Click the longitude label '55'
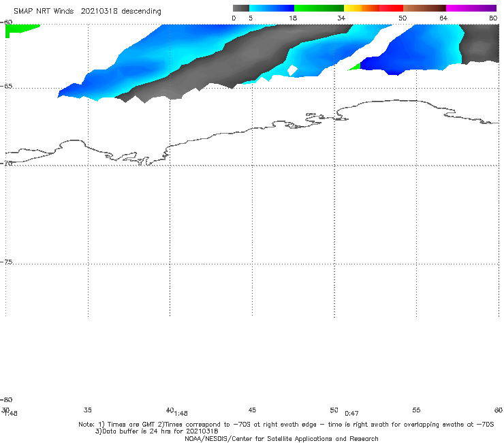This screenshot has height=443, width=504. (416, 410)
